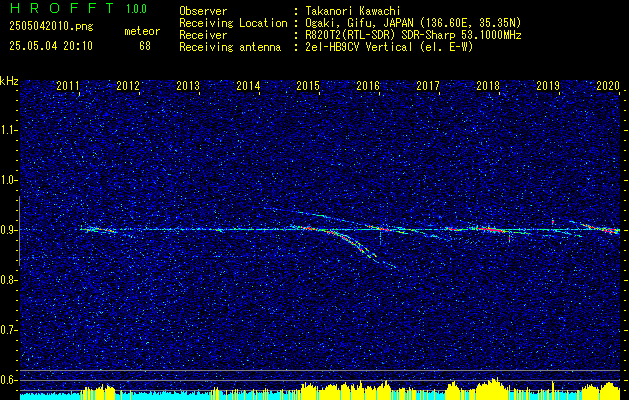Click the 2el-HB9CV Vertical antenna text
The image size is (629, 400).
point(388,47)
